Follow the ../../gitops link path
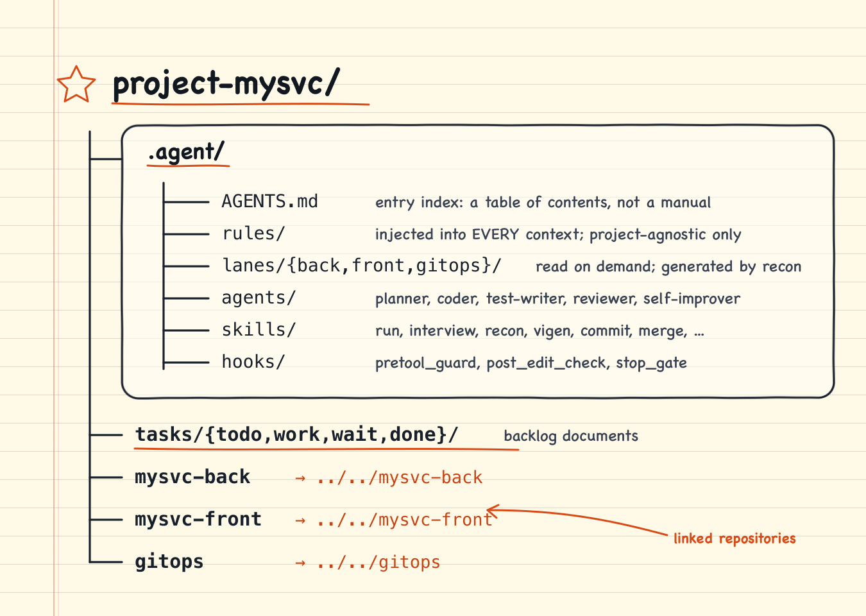The height and width of the screenshot is (616, 866). [x=378, y=563]
